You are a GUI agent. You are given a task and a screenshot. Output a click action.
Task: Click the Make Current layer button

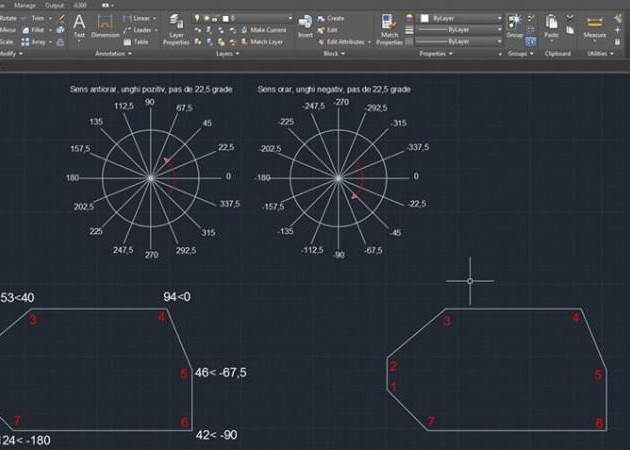click(x=267, y=30)
